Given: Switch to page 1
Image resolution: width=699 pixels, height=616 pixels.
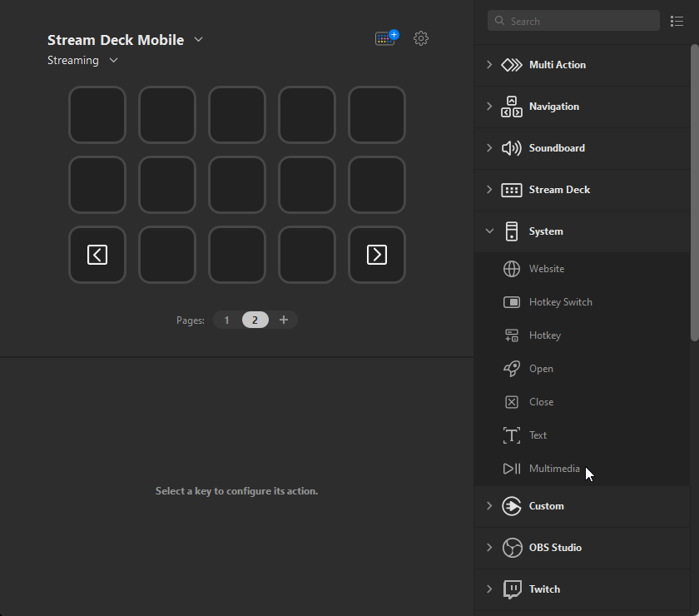Looking at the screenshot, I should pyautogui.click(x=226, y=320).
